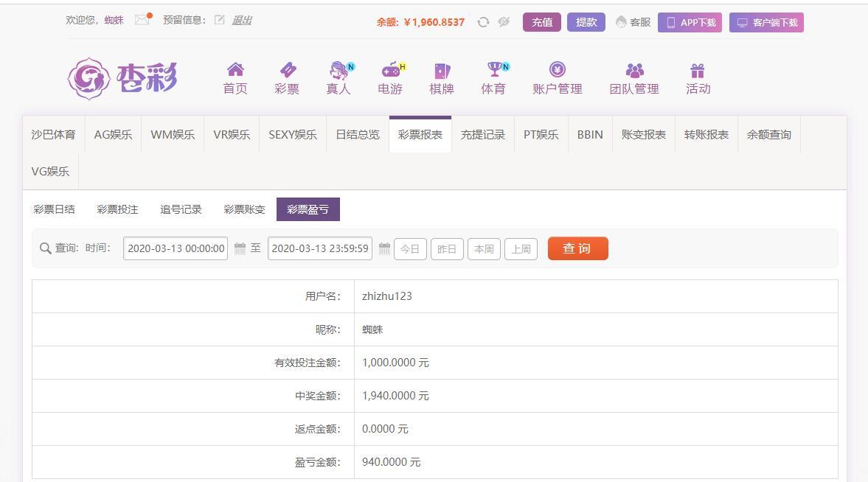
Task: Open end date calendar picker
Action: coord(384,248)
